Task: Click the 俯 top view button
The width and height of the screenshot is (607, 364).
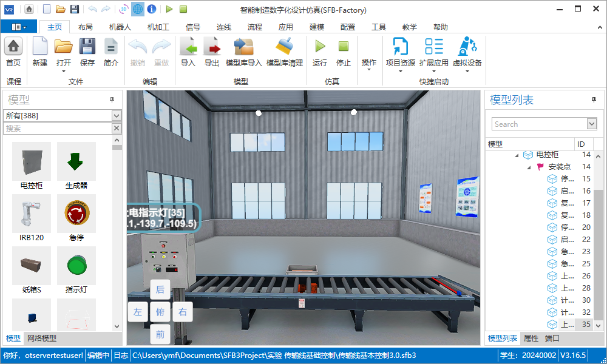Action: point(160,312)
